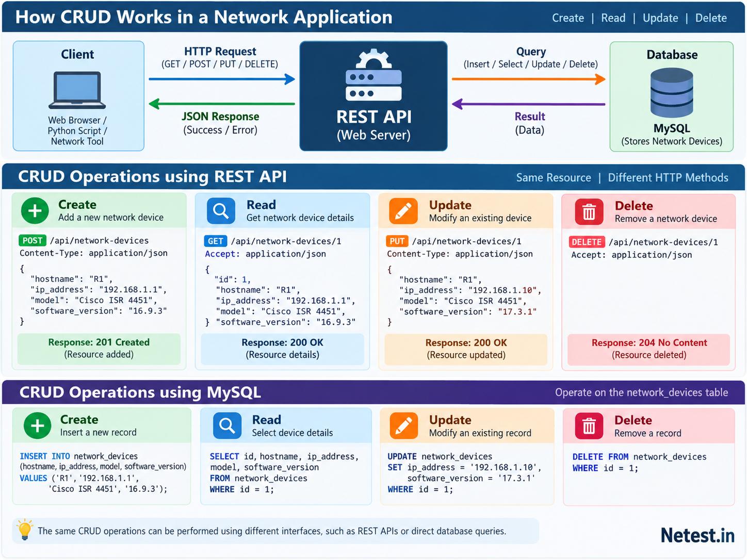Click the REST API title text
This screenshot has height=560, width=747.
click(374, 117)
